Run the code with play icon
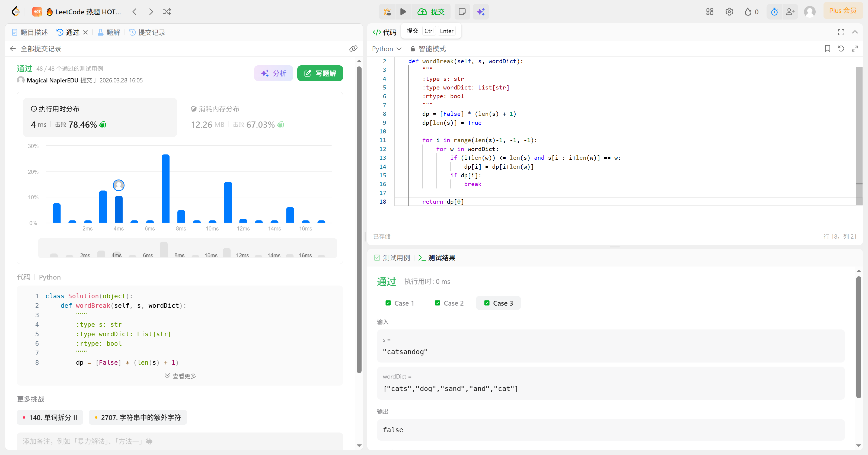868x455 pixels. coord(403,12)
